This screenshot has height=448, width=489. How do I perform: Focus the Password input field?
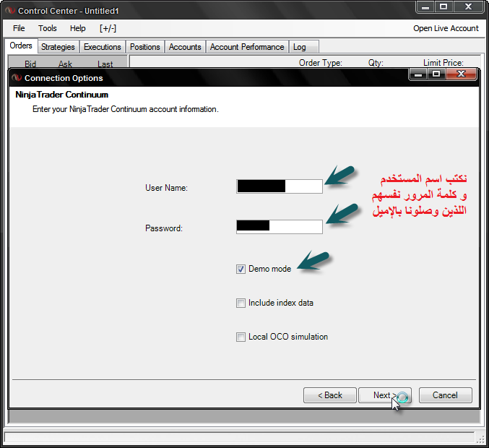click(x=279, y=227)
